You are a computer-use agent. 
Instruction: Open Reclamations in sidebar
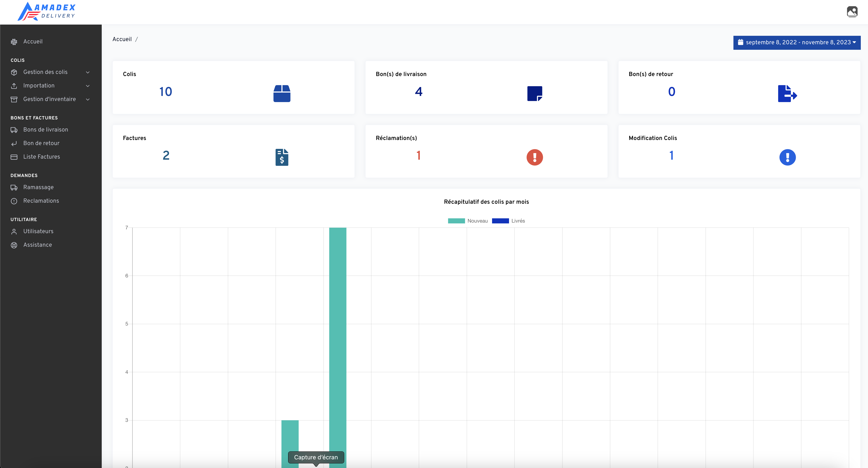tap(41, 201)
